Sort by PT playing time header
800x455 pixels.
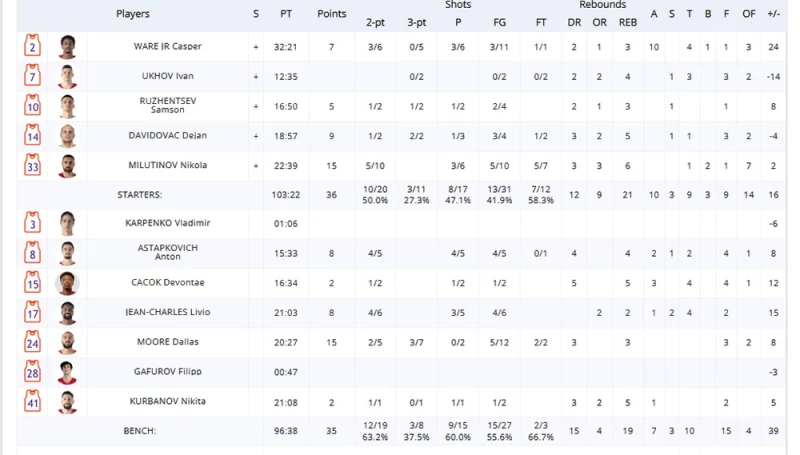pos(287,14)
